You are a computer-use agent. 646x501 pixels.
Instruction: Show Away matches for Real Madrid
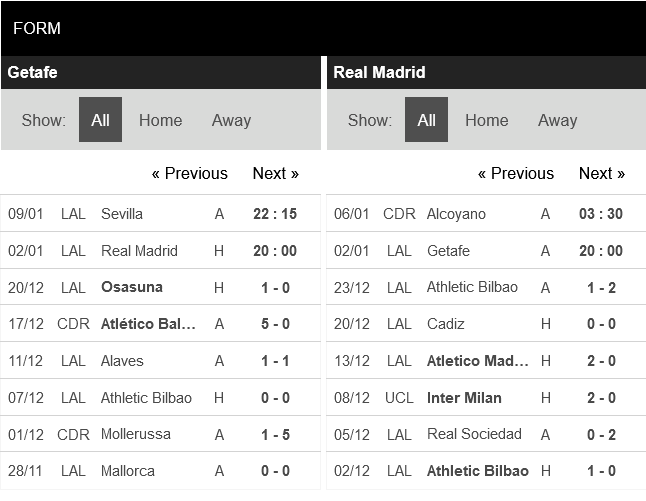[x=557, y=120]
